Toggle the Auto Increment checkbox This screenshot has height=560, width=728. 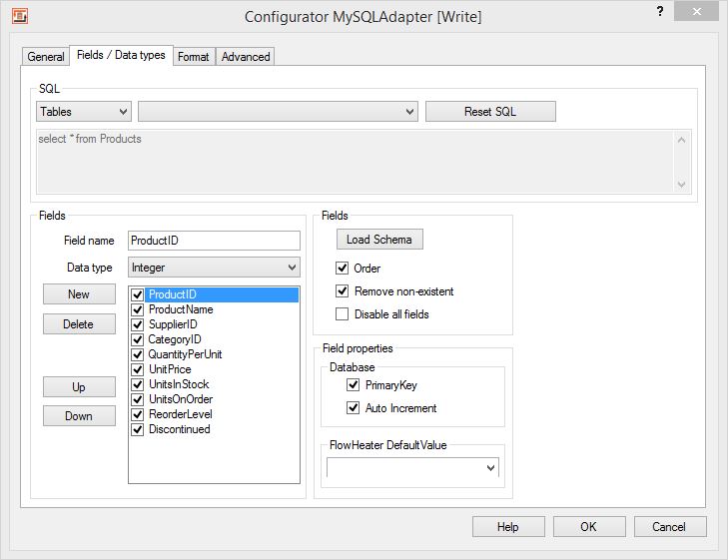click(x=353, y=408)
